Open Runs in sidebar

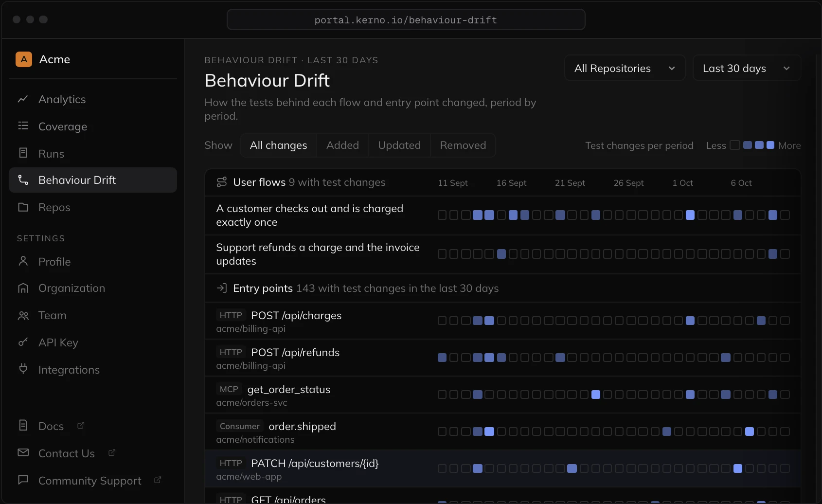pyautogui.click(x=93, y=154)
